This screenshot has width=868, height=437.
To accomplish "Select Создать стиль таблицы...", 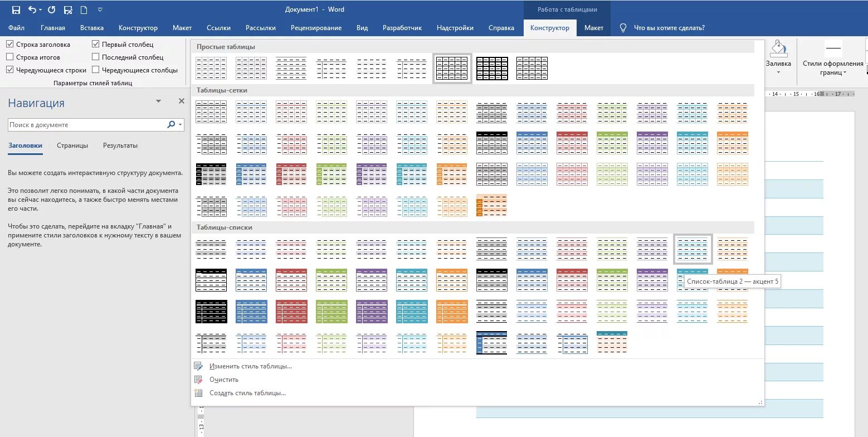I will coord(248,393).
